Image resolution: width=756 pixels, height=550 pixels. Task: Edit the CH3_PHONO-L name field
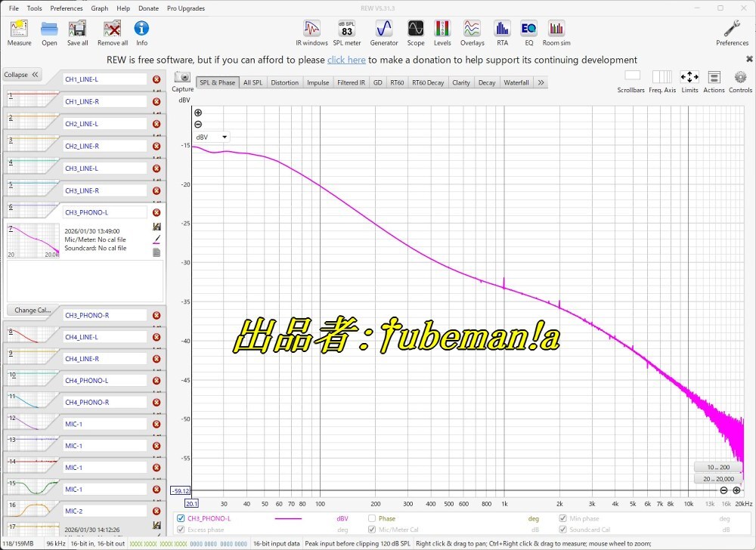[x=105, y=212]
